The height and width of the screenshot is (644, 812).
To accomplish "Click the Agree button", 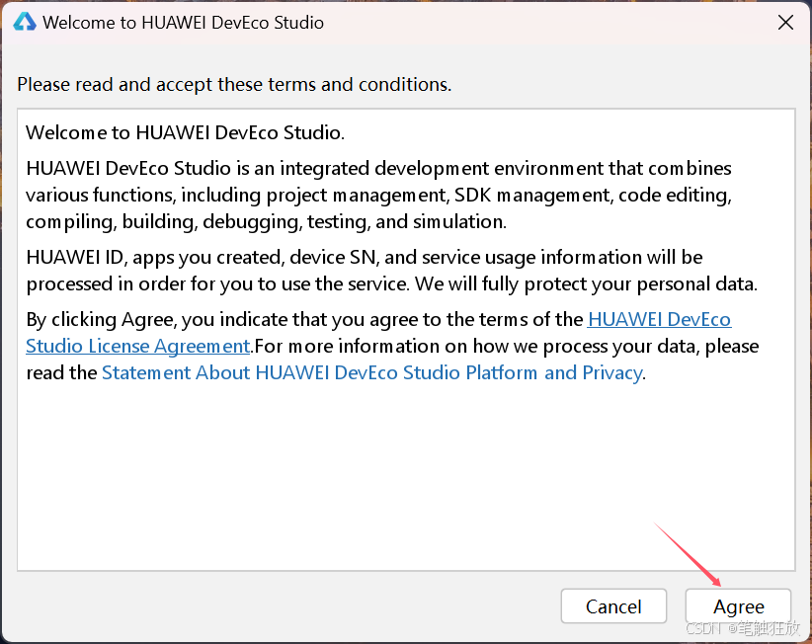I will click(738, 606).
